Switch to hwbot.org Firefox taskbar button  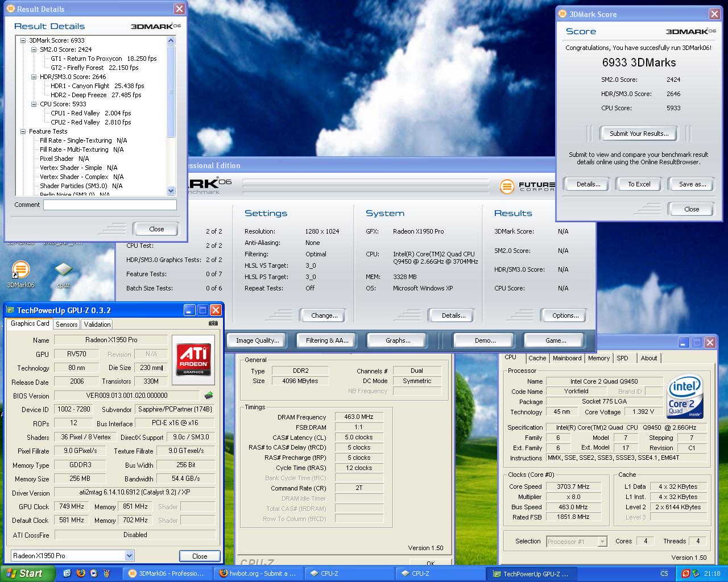click(259, 573)
